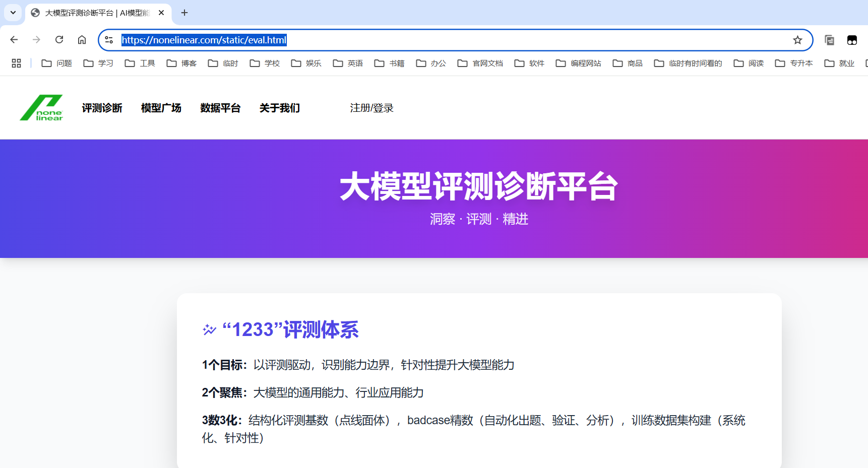Open the 阅读 bookmarks folder
The image size is (868, 468).
coord(749,63)
